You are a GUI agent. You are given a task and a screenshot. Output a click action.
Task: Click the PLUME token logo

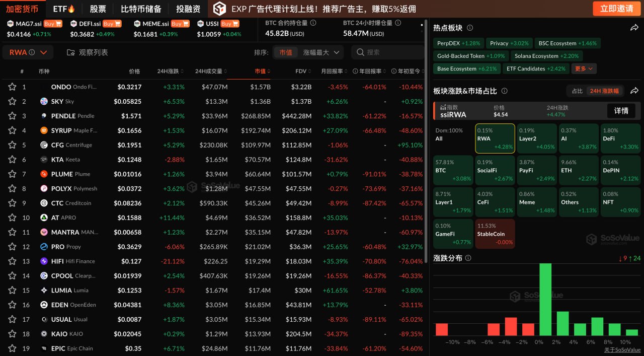(44, 174)
